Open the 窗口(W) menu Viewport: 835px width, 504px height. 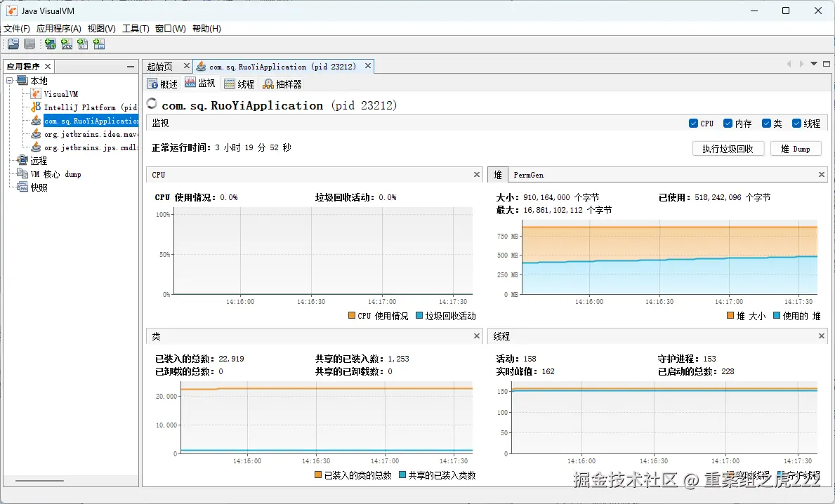(x=171, y=28)
